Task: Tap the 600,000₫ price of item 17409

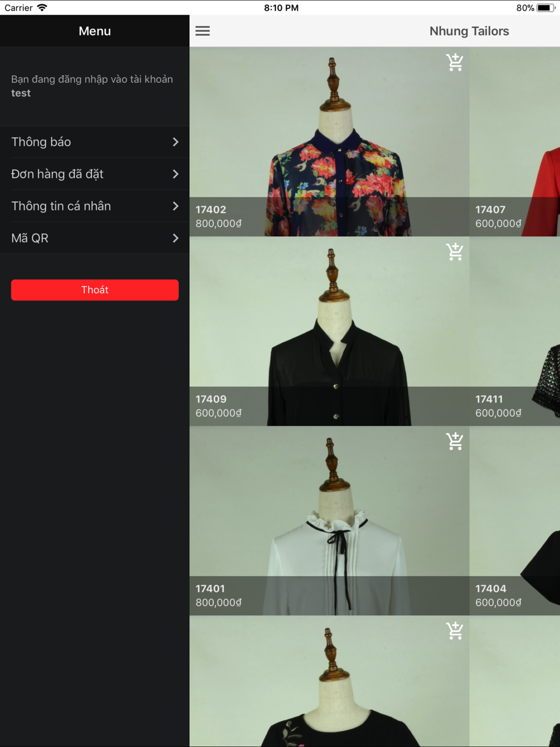Action: pos(219,413)
